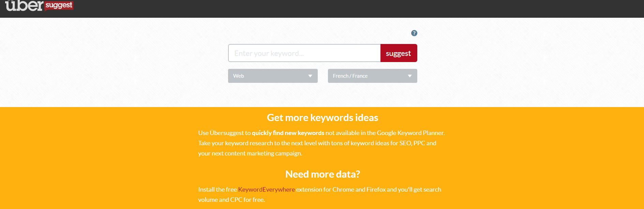Click the Ubersuggest logo in the header
644x209 pixels.
pos(25,5)
